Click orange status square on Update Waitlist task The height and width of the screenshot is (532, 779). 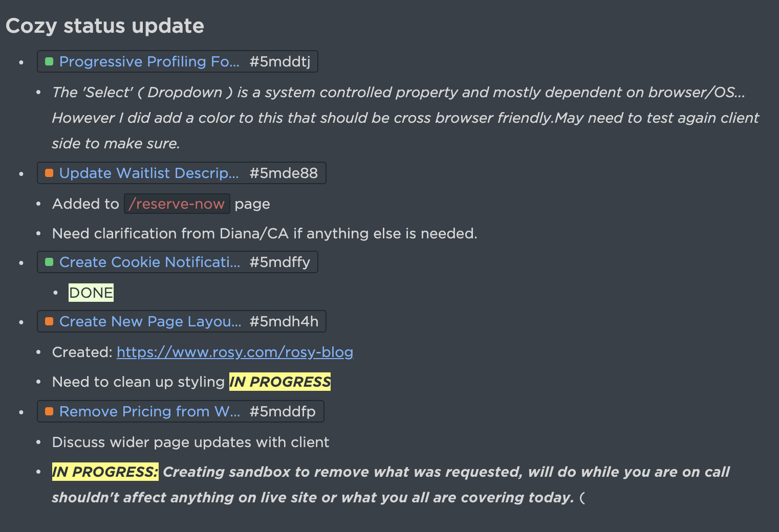pos(49,173)
